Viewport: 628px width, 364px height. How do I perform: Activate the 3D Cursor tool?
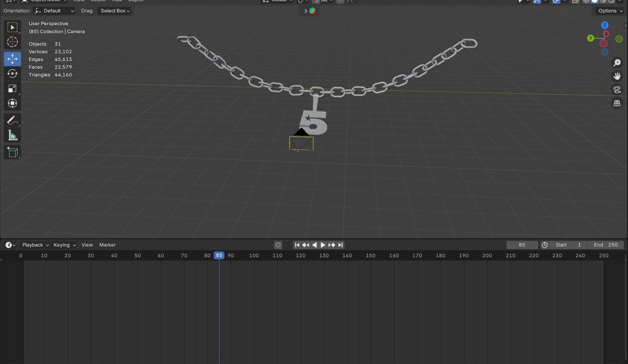pyautogui.click(x=13, y=42)
